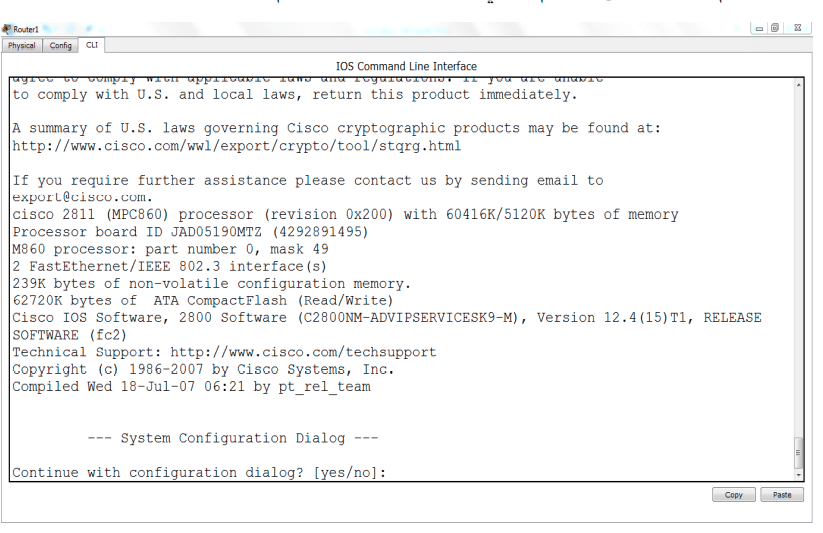Switch to the Physical tab
The width and height of the screenshot is (823, 533).
22,46
